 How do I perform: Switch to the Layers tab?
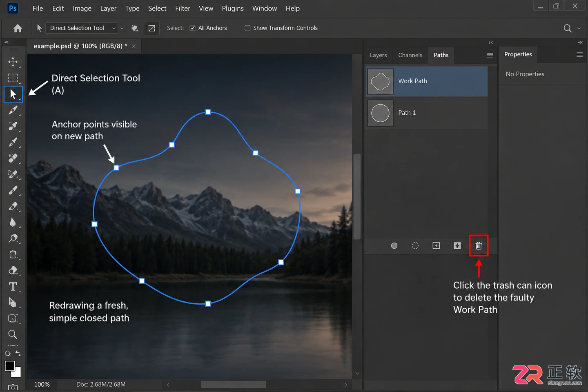(x=378, y=55)
